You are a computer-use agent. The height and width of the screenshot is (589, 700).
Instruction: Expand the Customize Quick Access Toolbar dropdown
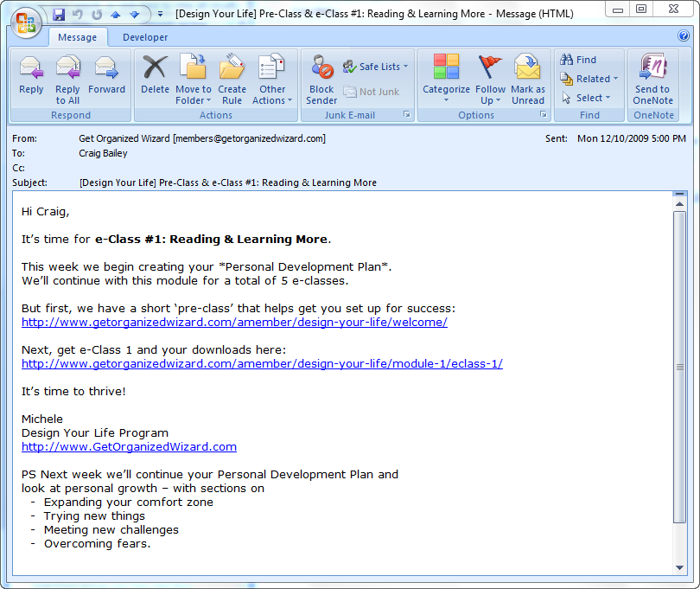tap(160, 15)
